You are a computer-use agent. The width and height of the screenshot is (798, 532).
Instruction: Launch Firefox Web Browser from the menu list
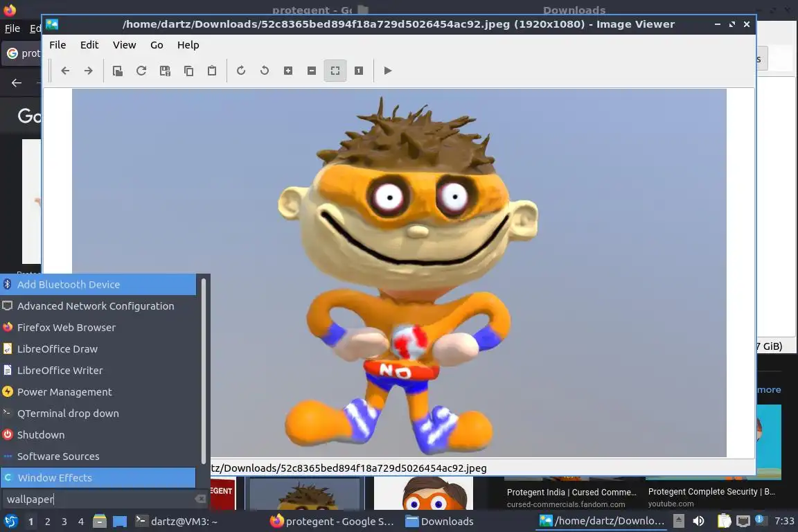click(x=98, y=328)
